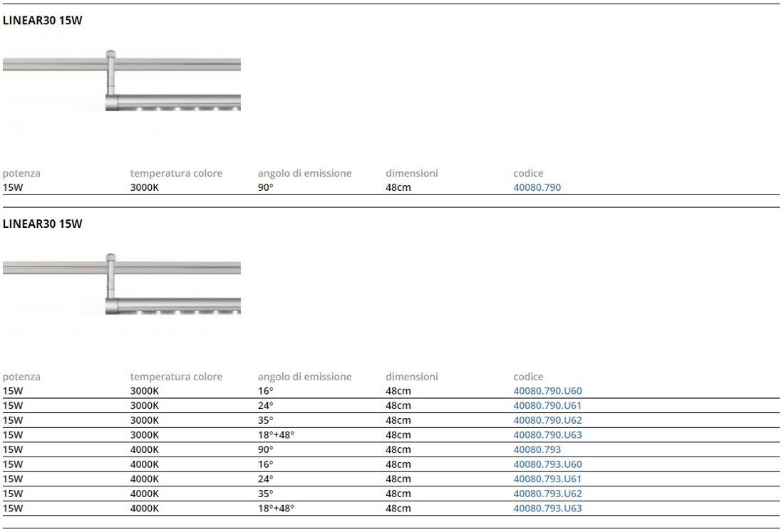This screenshot has height=532, width=784.
Task: Click the LINEAR30 15W heading above the one-row table
Action: pyautogui.click(x=43, y=21)
